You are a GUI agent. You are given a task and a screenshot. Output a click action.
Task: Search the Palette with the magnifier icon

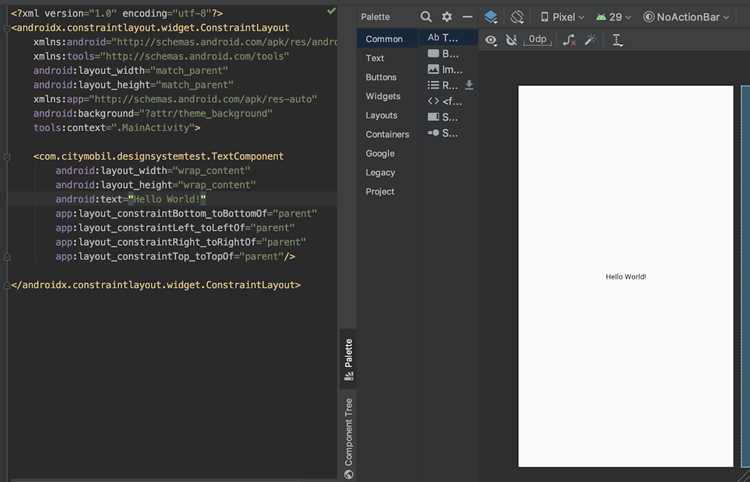tap(426, 17)
